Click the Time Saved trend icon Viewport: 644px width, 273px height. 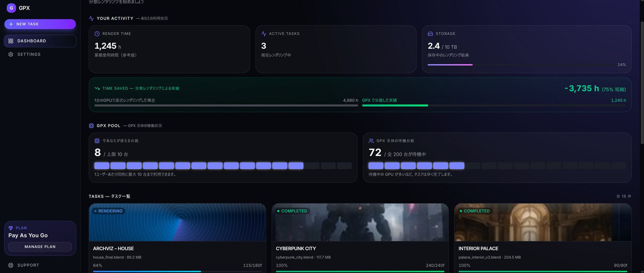click(x=97, y=89)
